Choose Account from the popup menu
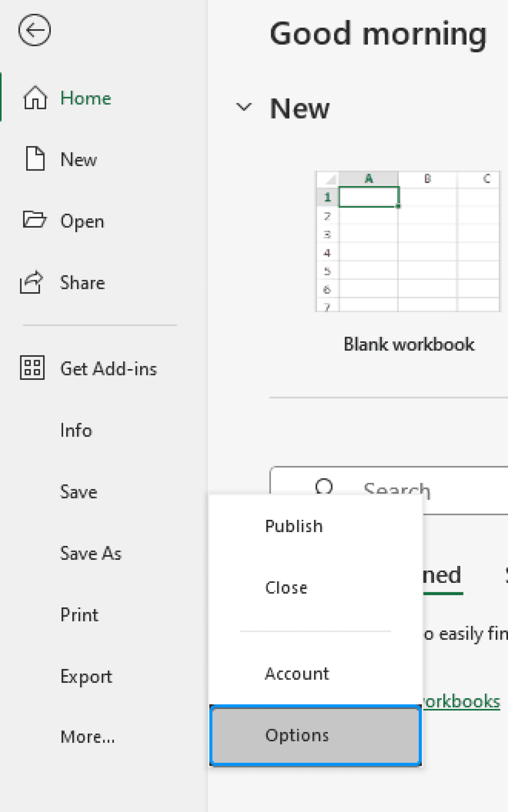Image resolution: width=508 pixels, height=812 pixels. (297, 674)
